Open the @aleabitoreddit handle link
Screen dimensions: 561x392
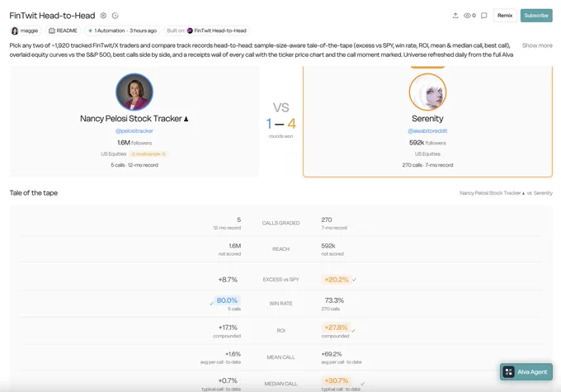click(x=427, y=131)
